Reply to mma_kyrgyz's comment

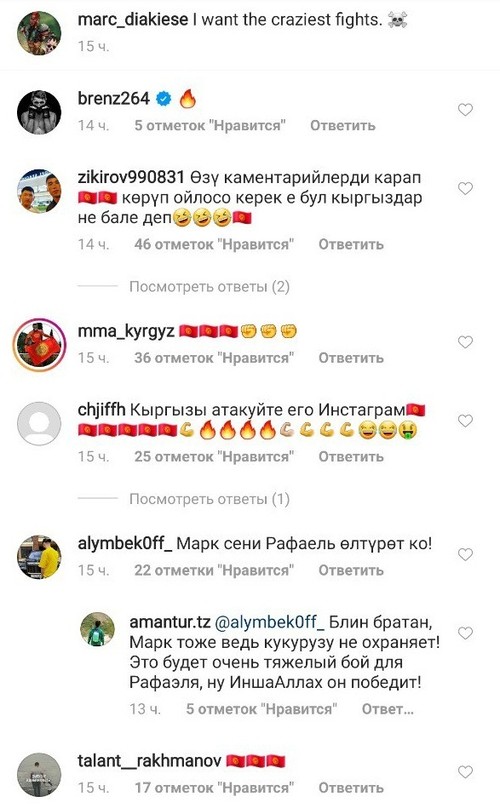351,358
